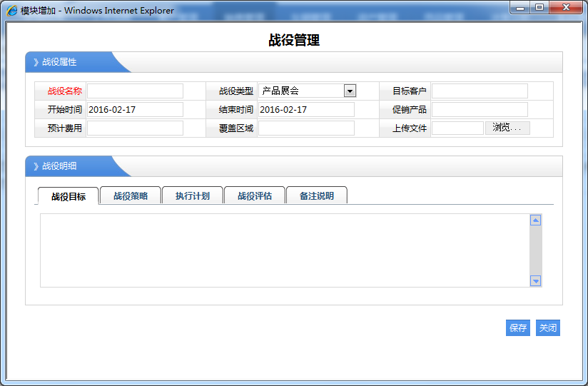This screenshot has height=386, width=588.
Task: Open the 战役策略 tab
Action: [131, 195]
